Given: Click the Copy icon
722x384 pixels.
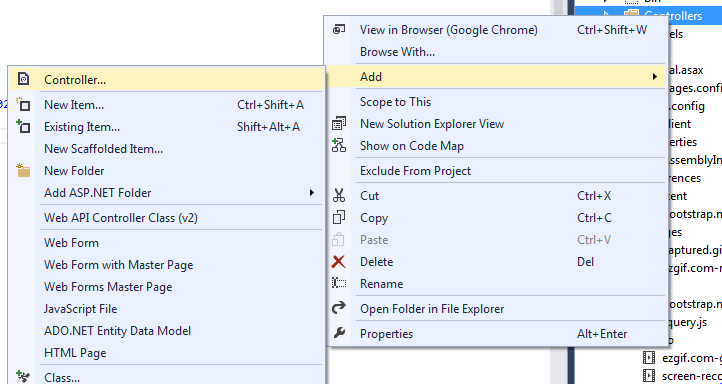Looking at the screenshot, I should (x=339, y=217).
